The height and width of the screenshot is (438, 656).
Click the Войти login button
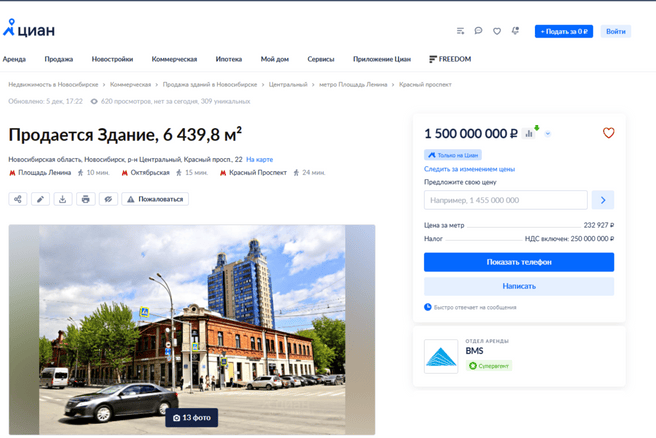point(616,31)
